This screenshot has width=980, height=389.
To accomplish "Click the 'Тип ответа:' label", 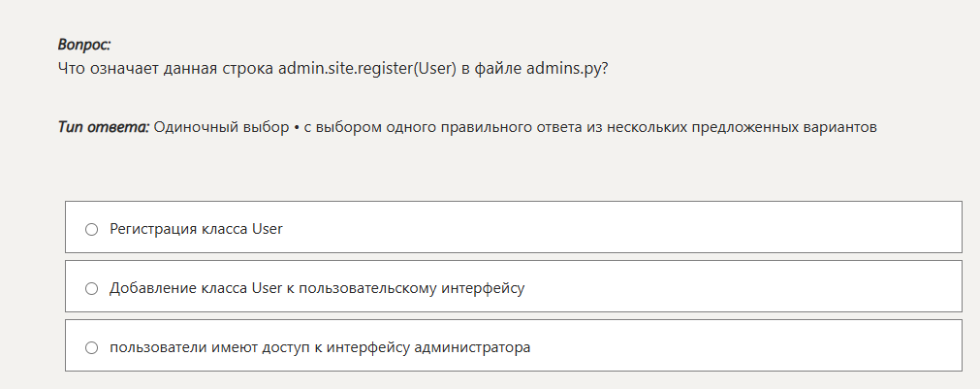I will tap(104, 128).
